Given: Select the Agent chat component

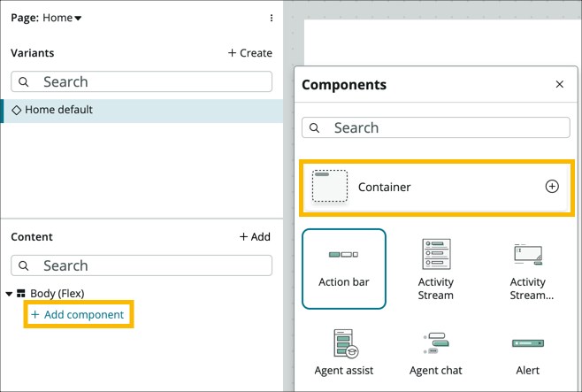Looking at the screenshot, I should [x=436, y=343].
